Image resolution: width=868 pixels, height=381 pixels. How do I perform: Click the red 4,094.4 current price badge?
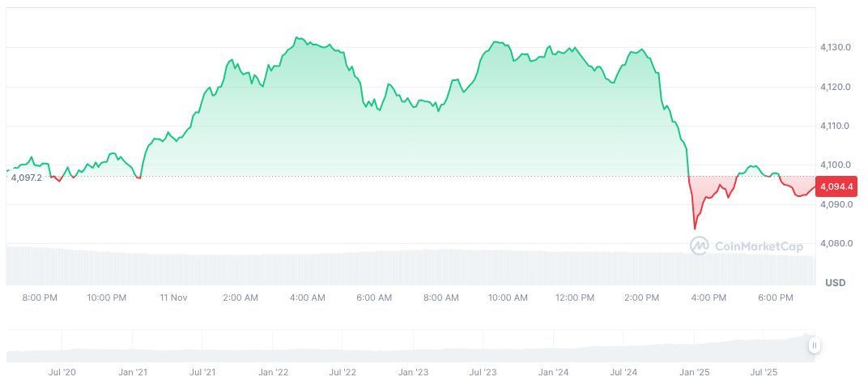tap(836, 187)
